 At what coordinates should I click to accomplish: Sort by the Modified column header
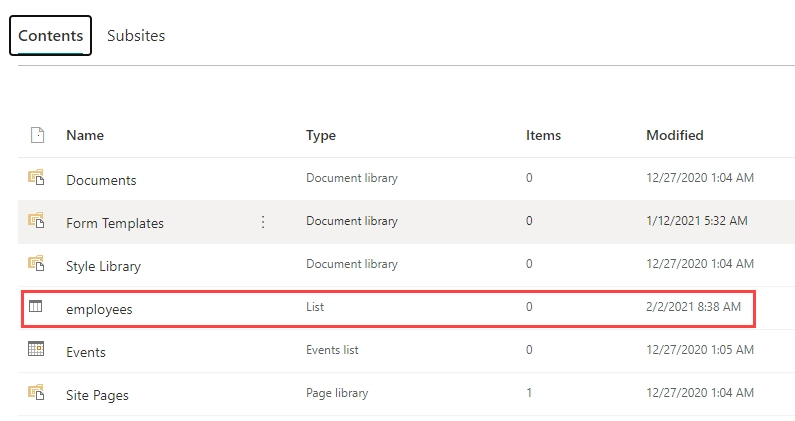click(674, 135)
